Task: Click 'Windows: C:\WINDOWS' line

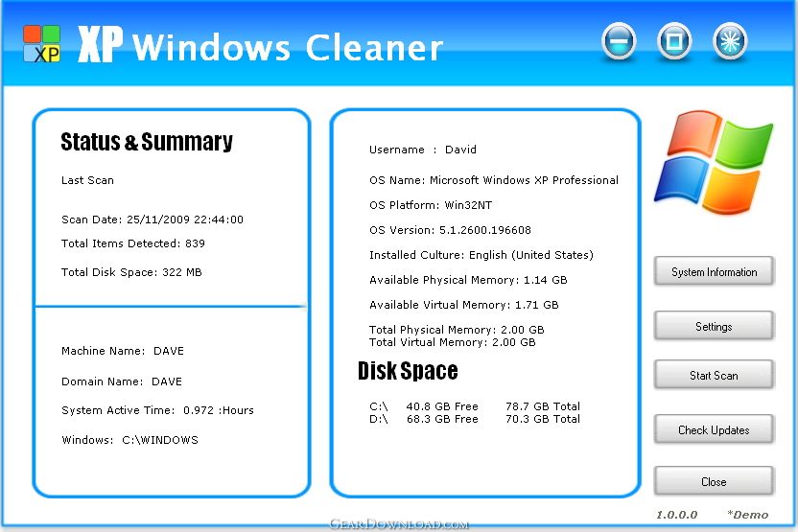Action: tap(129, 439)
